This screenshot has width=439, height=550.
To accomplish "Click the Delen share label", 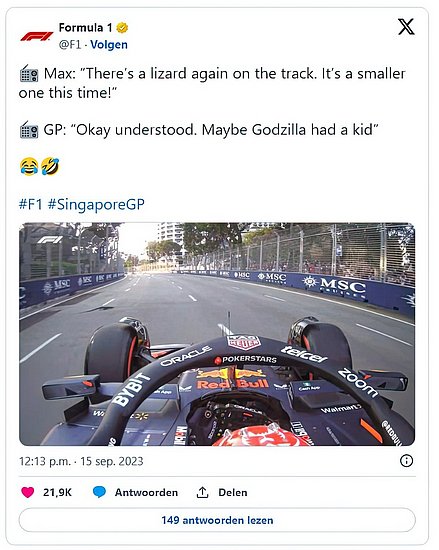I will (233, 492).
